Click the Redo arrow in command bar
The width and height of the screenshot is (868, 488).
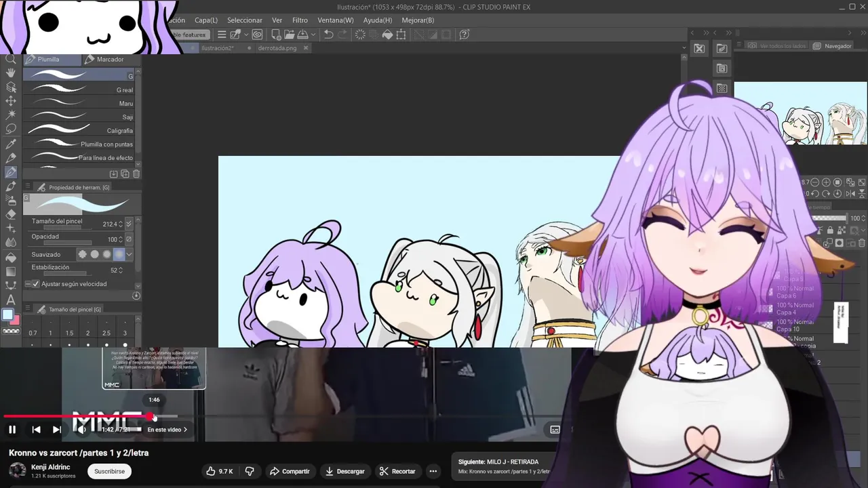(x=342, y=35)
